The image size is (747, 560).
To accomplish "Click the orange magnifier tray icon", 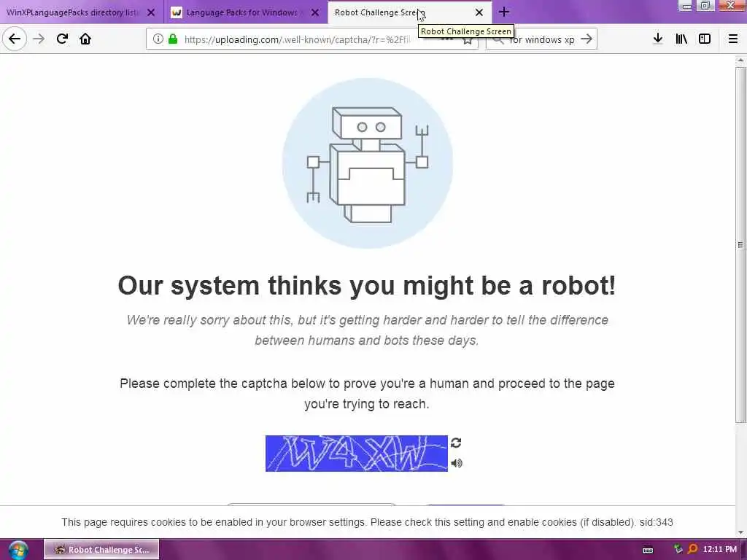I will [692, 549].
